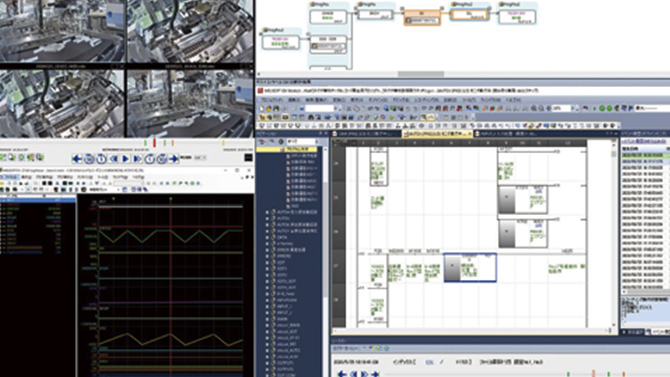Select the blue-outlined orange flowchart node
This screenshot has width=670, height=377.
click(x=469, y=15)
